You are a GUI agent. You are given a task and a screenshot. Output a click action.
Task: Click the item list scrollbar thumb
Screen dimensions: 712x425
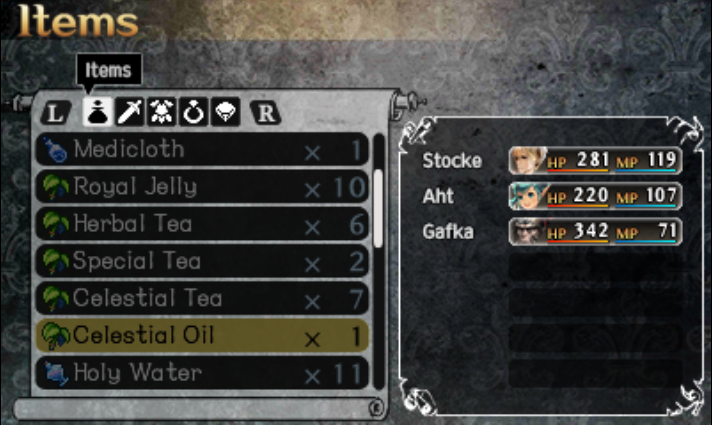[x=378, y=209]
